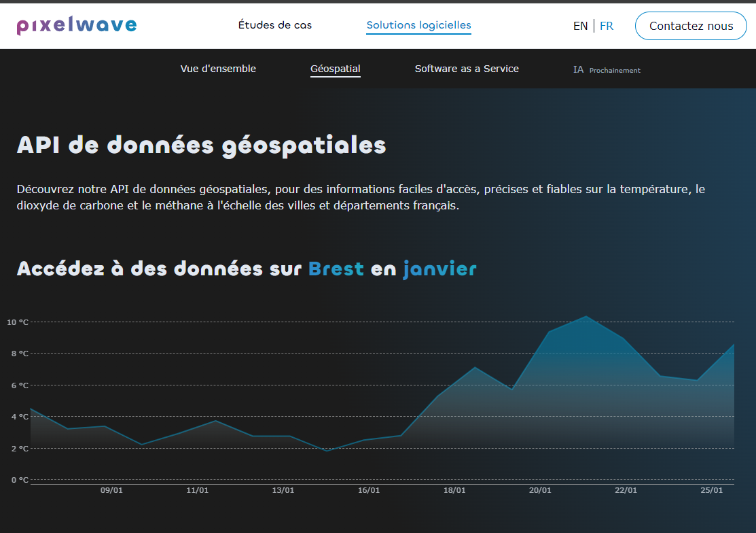Viewport: 756px width, 533px height.
Task: Click the 10 °C axis label
Action: click(x=18, y=322)
